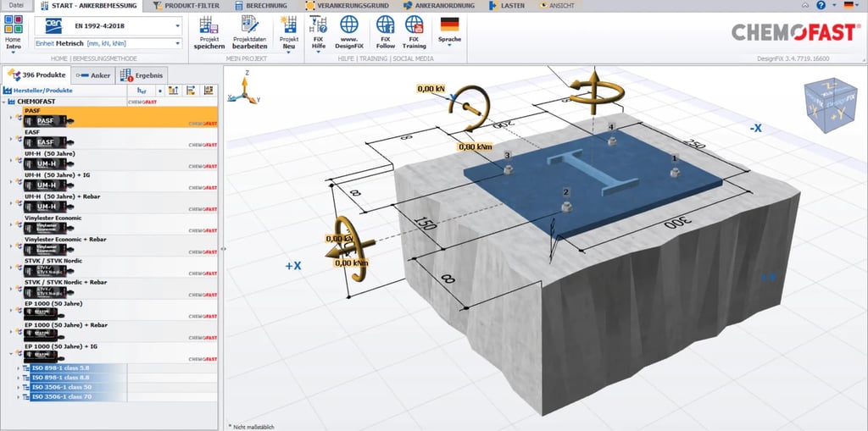Expand the ISO 898-1 class 5.8 node
Viewport: 868px width, 431px height.
19,368
